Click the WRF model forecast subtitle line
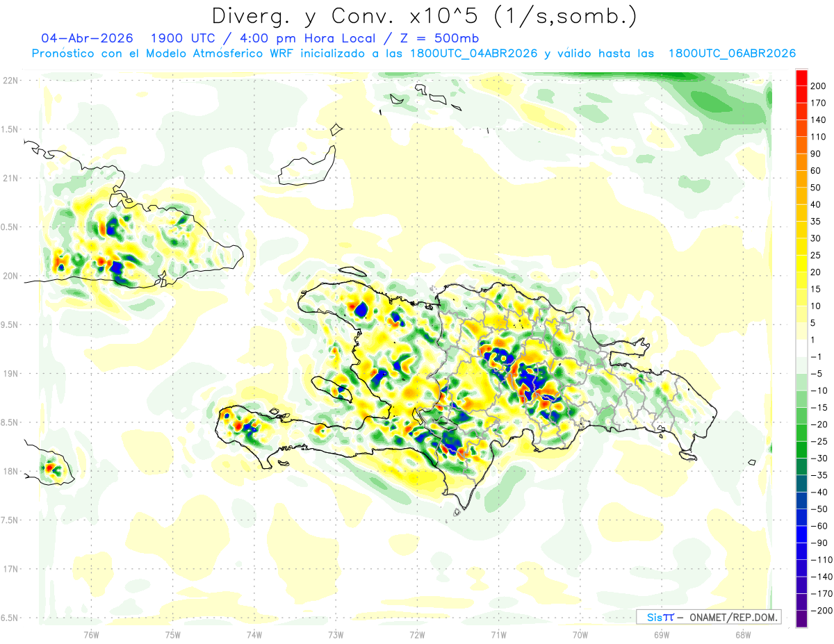Viewport: 834px width, 644px height. point(414,53)
